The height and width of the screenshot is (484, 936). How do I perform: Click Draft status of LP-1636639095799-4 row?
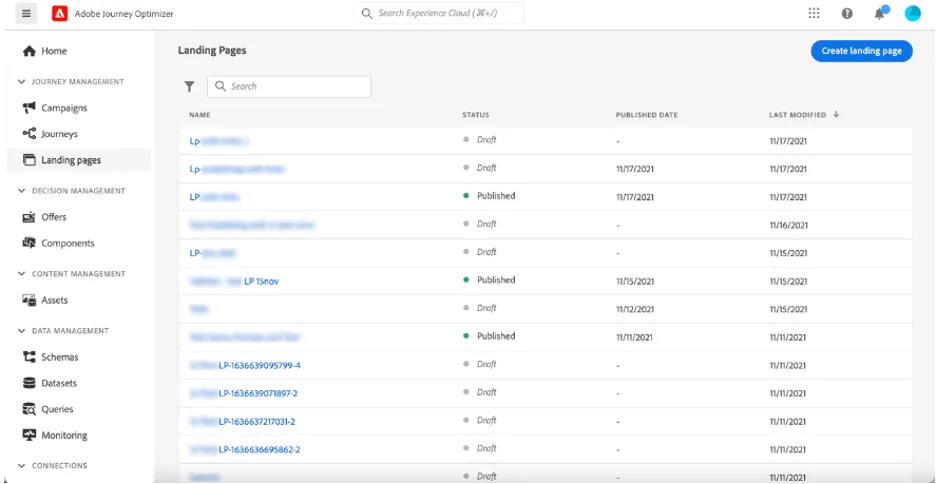[487, 364]
